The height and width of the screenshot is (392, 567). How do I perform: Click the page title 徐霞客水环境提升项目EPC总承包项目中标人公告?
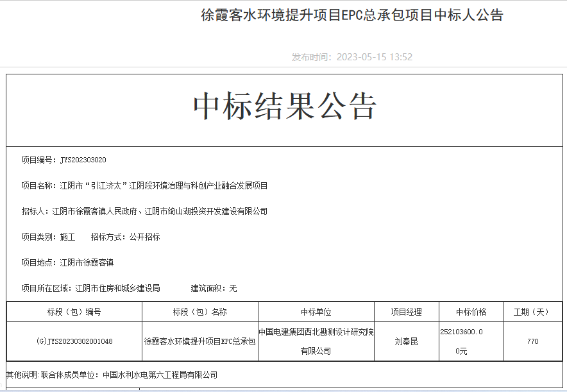(352, 16)
